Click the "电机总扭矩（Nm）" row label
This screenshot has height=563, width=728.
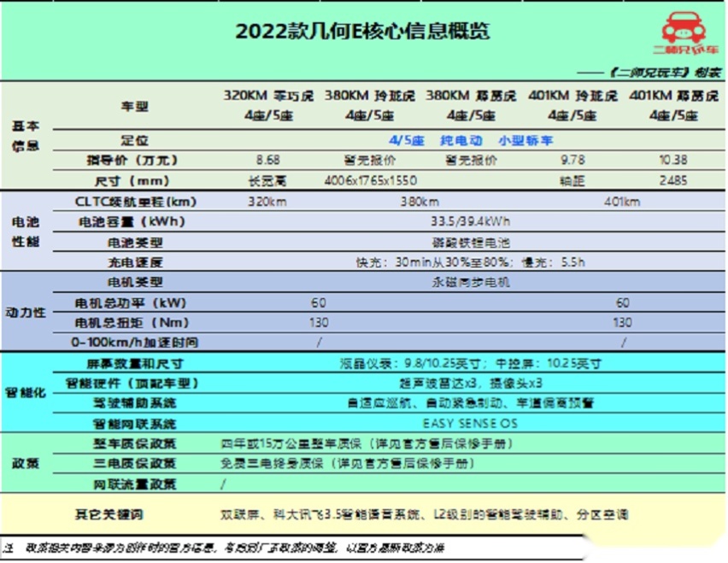click(x=132, y=323)
